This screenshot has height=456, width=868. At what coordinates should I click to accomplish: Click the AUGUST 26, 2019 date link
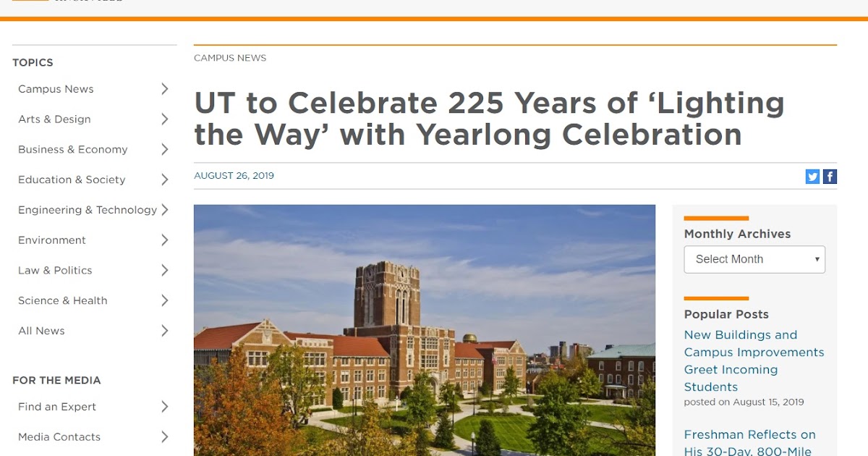point(234,175)
